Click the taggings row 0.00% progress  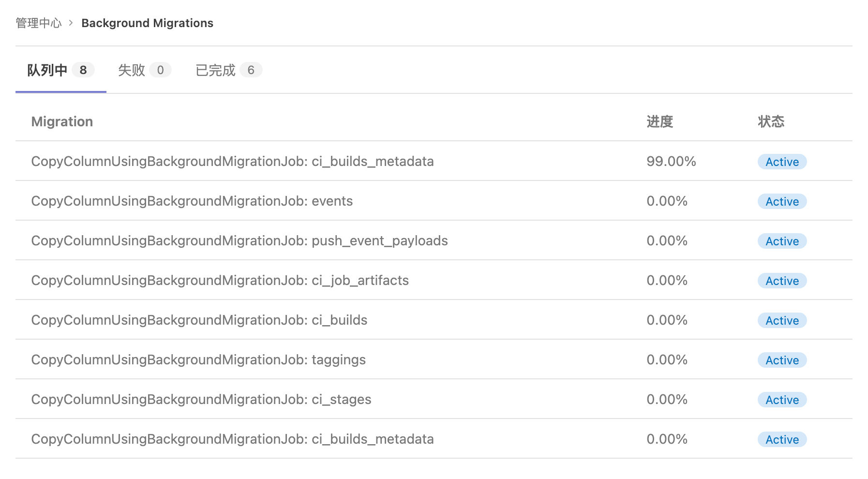667,360
